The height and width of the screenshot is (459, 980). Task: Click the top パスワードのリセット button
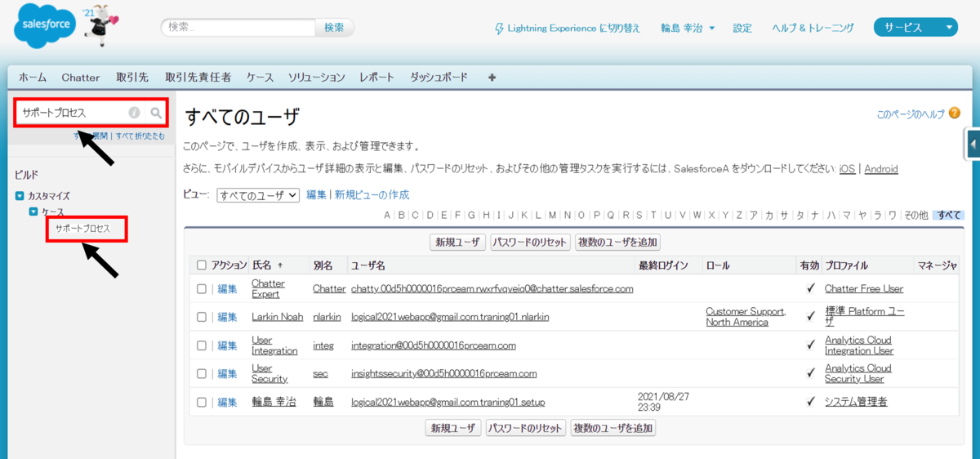tap(531, 243)
